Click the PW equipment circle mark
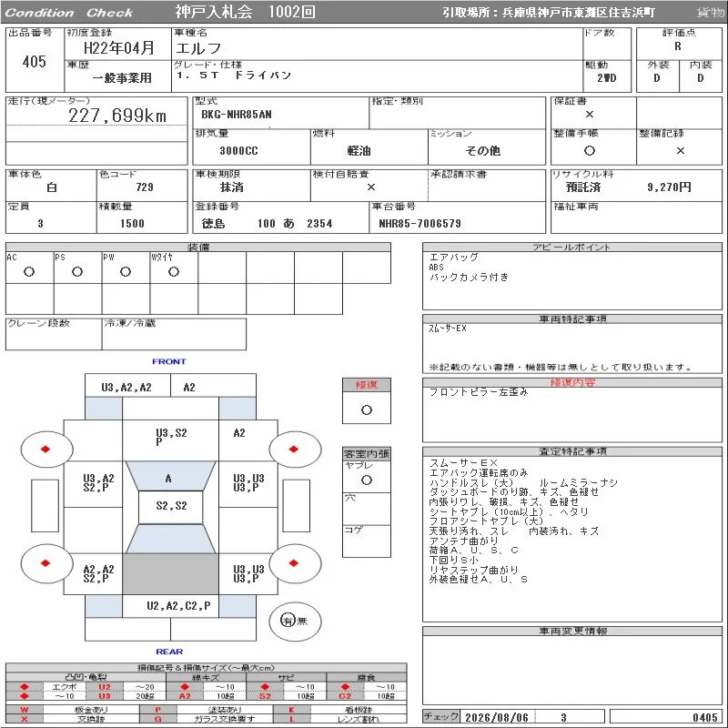Viewport: 728px width, 728px height. click(126, 271)
